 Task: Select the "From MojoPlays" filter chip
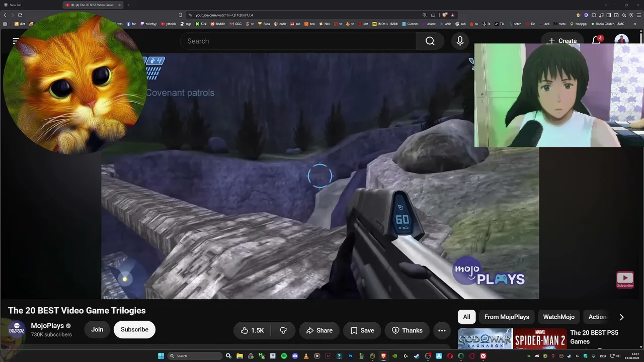tap(507, 317)
